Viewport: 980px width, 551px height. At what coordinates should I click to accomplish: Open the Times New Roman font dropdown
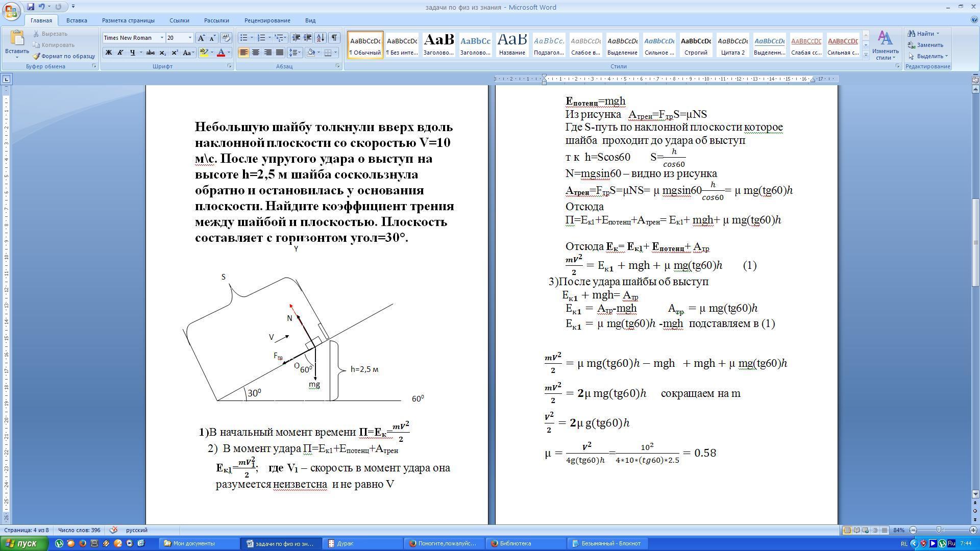point(162,38)
